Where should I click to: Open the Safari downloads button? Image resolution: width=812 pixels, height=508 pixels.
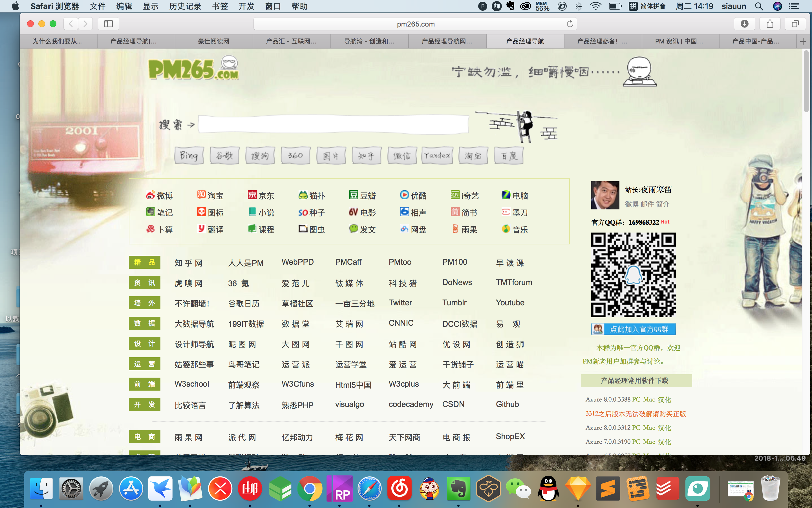(x=744, y=23)
